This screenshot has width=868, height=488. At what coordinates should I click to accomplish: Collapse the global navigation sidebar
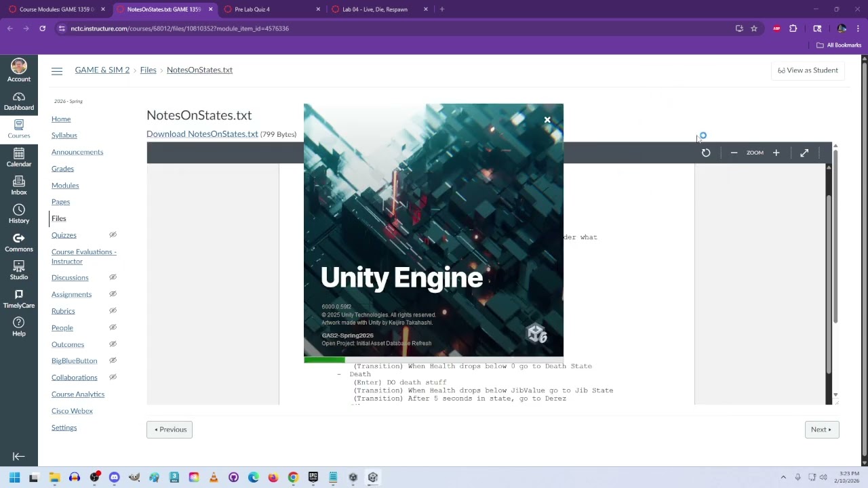[19, 457]
